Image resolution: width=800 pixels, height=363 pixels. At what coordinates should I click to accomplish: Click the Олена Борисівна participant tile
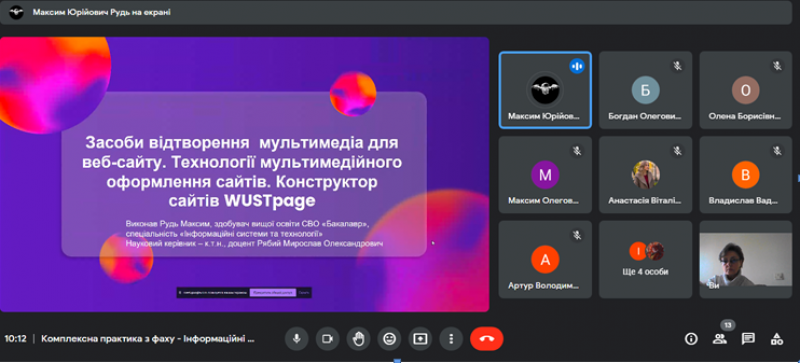(745, 90)
